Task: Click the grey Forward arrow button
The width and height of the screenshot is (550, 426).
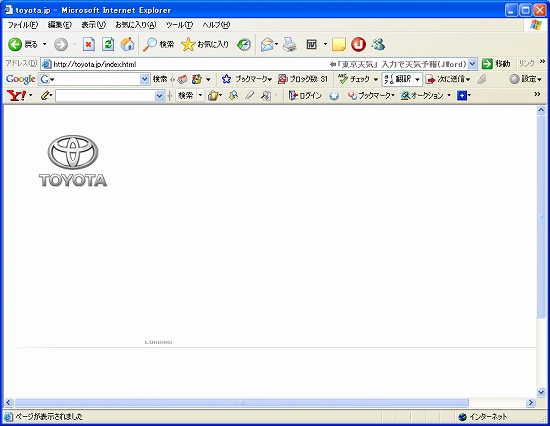Action: click(61, 44)
